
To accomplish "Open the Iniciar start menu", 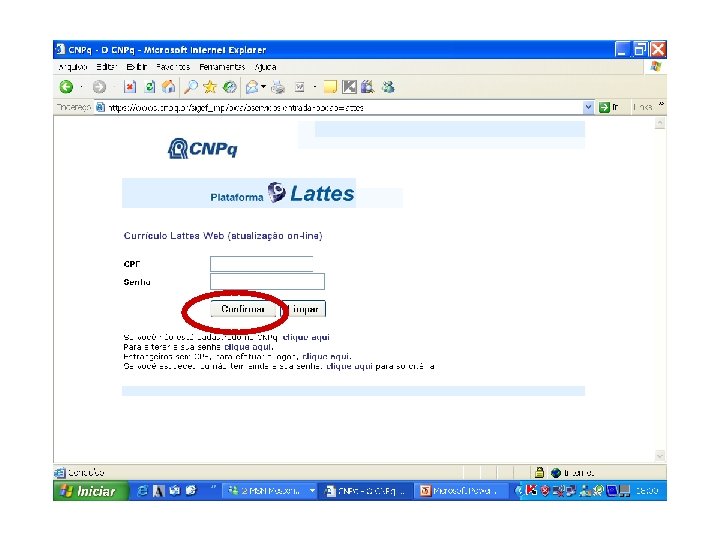I will coord(90,491).
